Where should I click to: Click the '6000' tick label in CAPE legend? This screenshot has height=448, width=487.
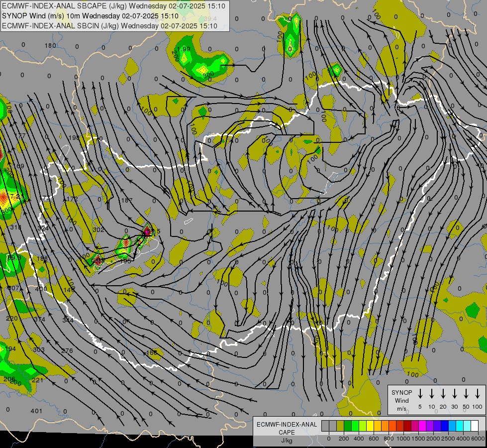tap(478, 439)
